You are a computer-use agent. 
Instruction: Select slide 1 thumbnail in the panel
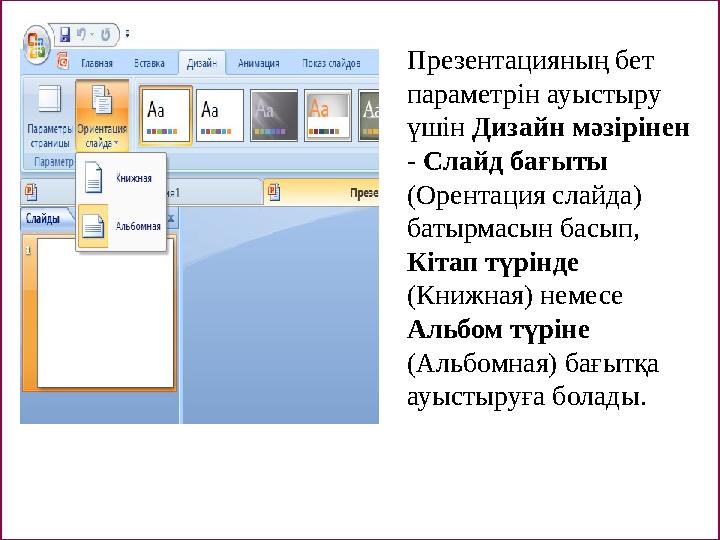(105, 313)
